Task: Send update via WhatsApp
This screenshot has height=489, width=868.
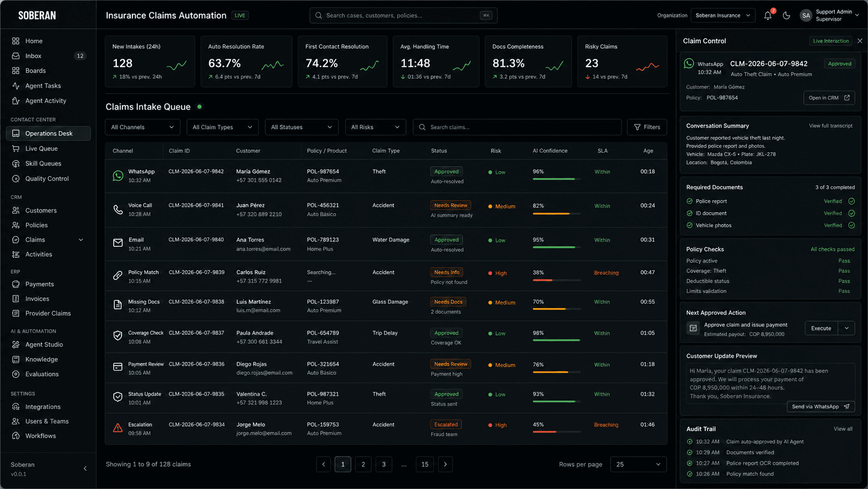Action: tap(821, 406)
